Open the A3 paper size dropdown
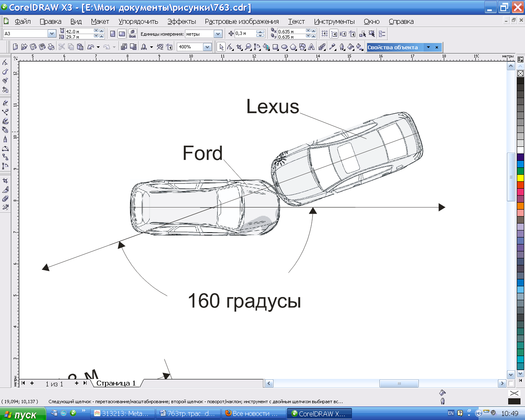Screen dimensions: 525x420 (52, 34)
